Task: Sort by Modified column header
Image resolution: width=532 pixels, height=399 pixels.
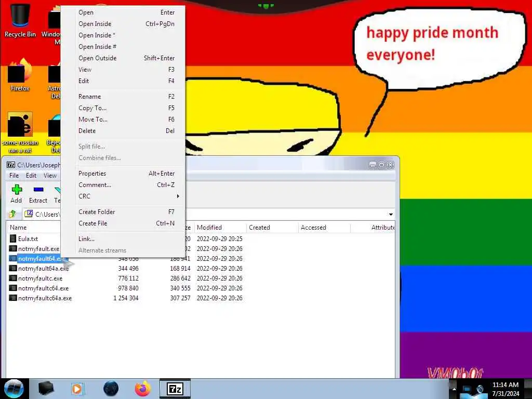Action: tap(220, 228)
